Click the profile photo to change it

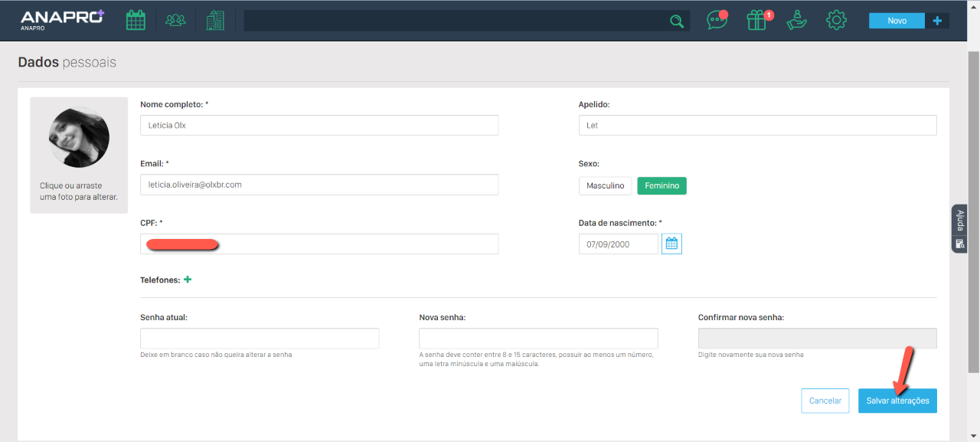click(79, 137)
